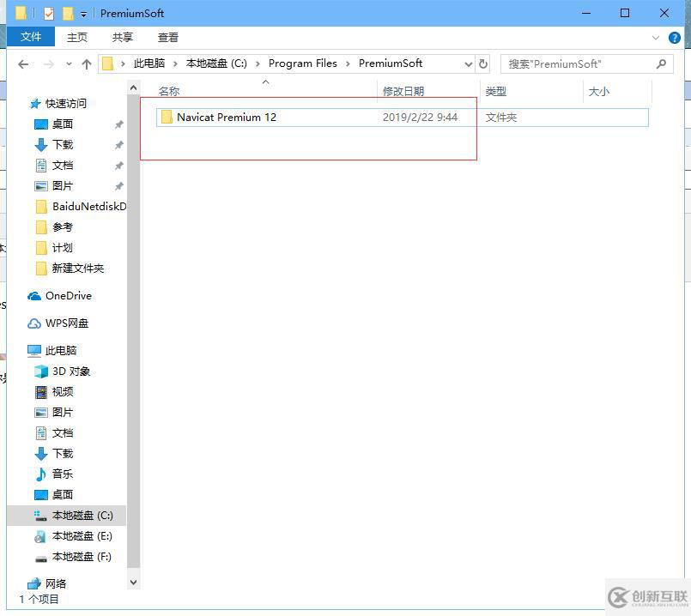Open 文档 under 此电脑
Viewport: 691px width, 616px height.
[62, 432]
